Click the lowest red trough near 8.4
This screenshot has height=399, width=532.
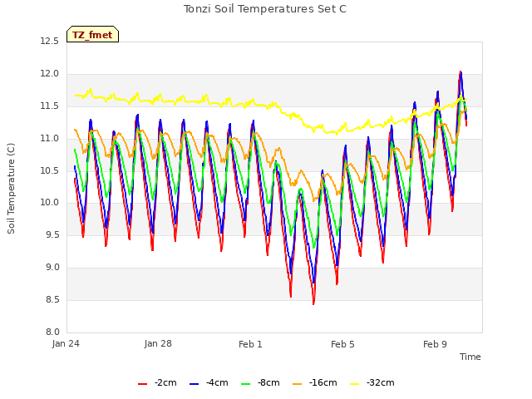click(x=313, y=303)
